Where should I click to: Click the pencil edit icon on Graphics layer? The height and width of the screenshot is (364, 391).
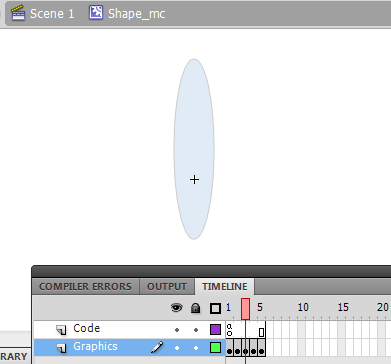[157, 347]
